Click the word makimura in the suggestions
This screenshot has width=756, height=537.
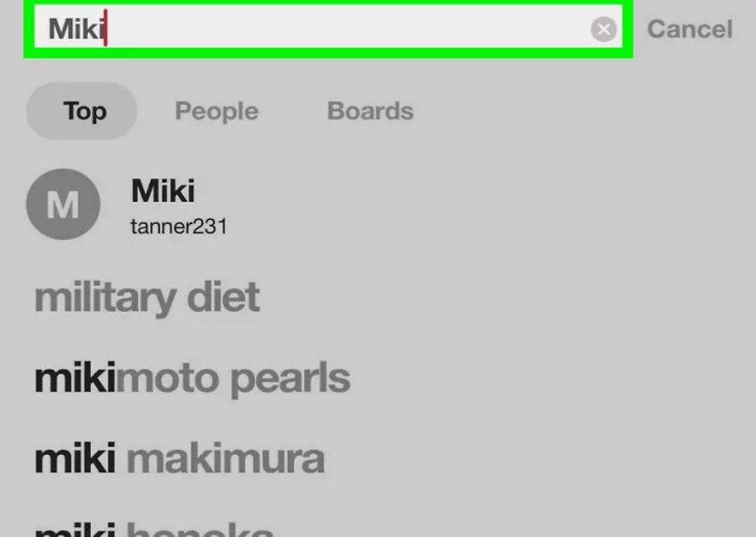pyautogui.click(x=225, y=459)
